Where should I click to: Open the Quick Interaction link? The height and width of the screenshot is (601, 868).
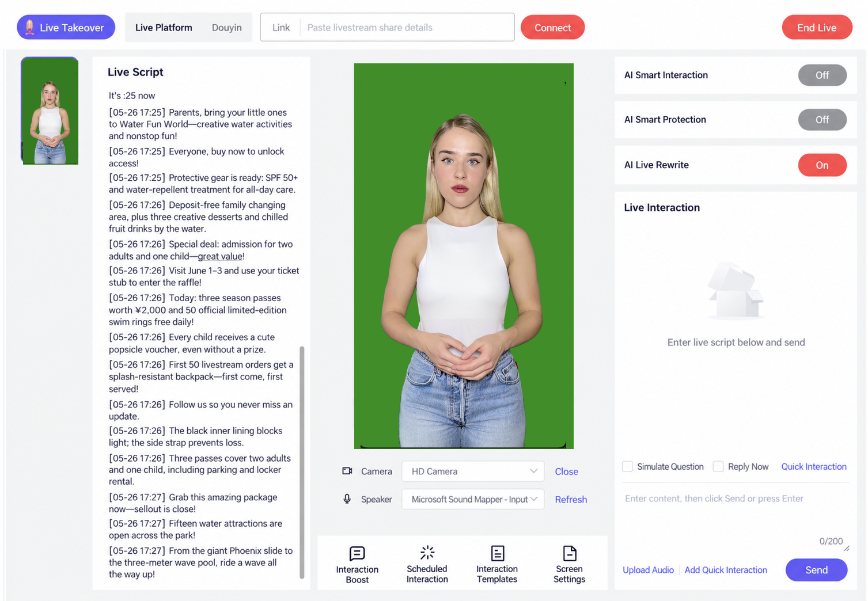tap(814, 466)
